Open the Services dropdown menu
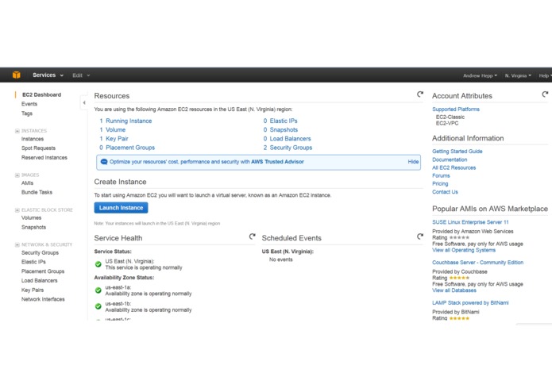Screen dimensions: 552x392 coord(48,75)
